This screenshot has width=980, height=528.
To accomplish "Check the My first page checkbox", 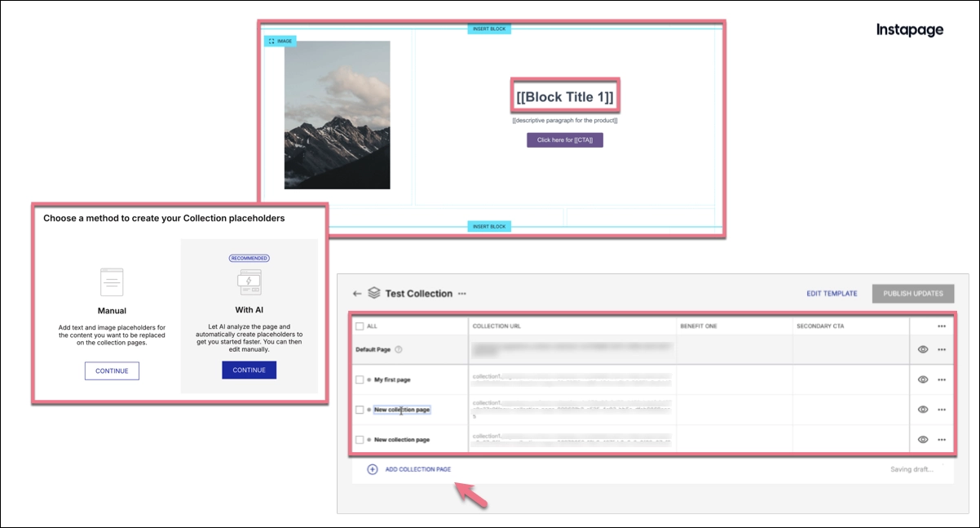I will [360, 379].
